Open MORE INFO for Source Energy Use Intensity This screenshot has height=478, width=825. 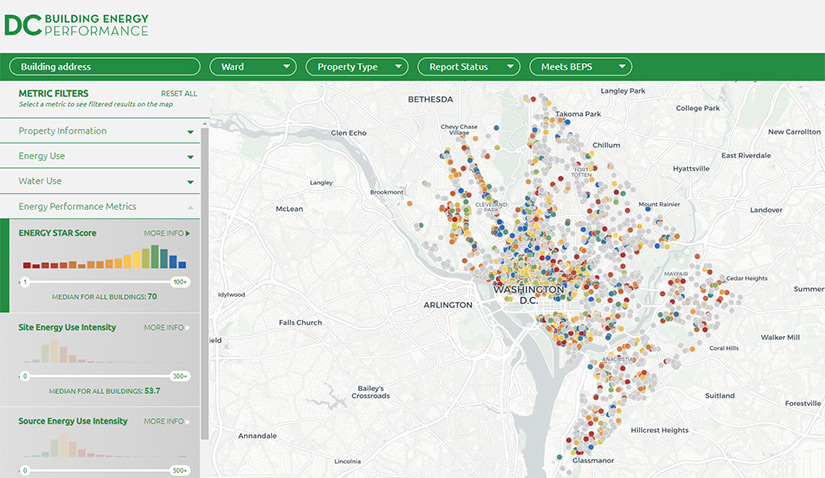tap(166, 421)
